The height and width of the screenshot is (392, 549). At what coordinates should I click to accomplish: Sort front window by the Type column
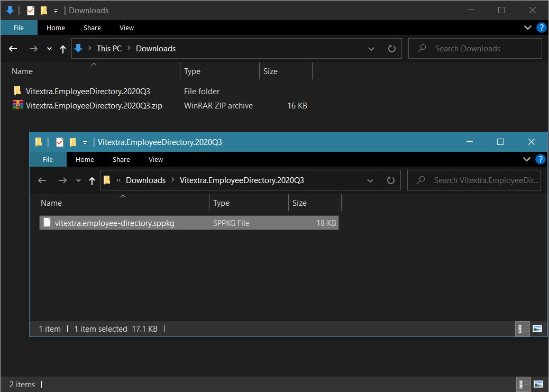pyautogui.click(x=221, y=203)
